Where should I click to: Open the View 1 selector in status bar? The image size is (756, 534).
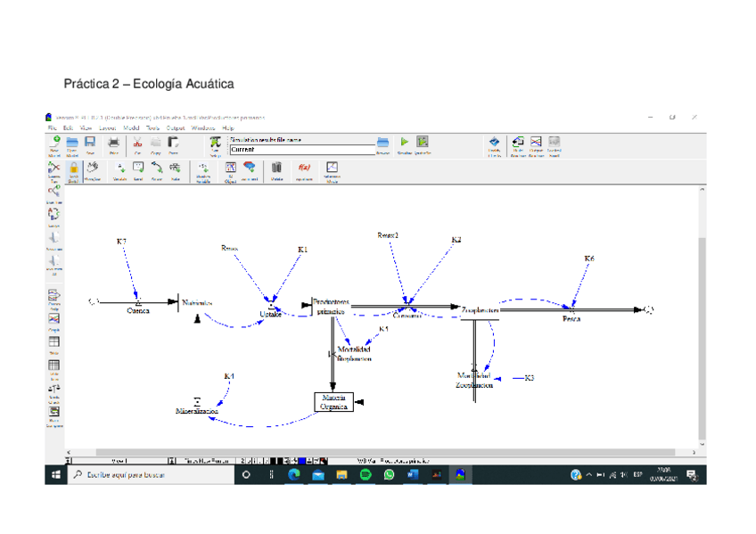120,461
